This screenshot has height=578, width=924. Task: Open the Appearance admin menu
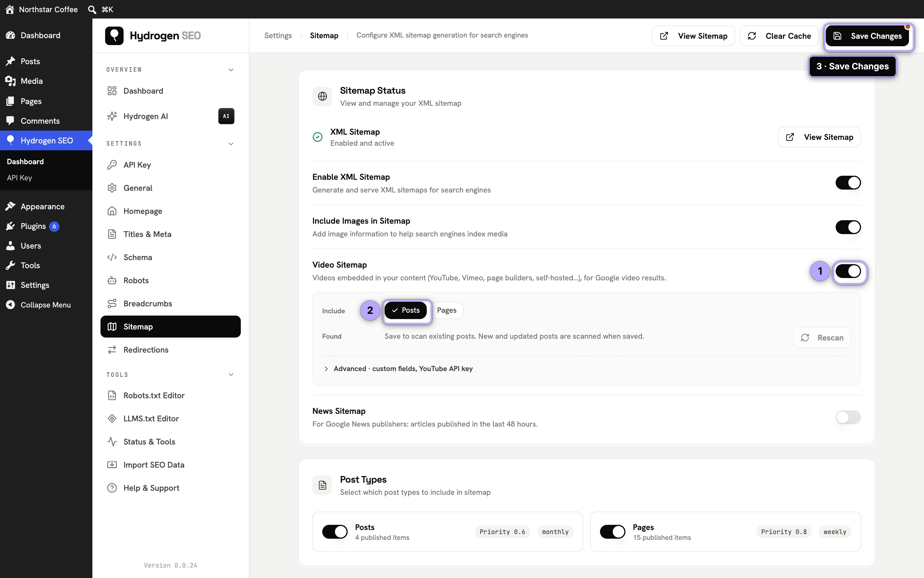(x=46, y=206)
